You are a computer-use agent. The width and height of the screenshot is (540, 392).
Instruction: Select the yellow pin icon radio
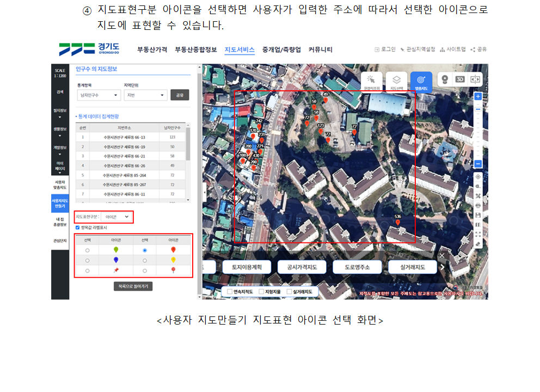coord(145,260)
